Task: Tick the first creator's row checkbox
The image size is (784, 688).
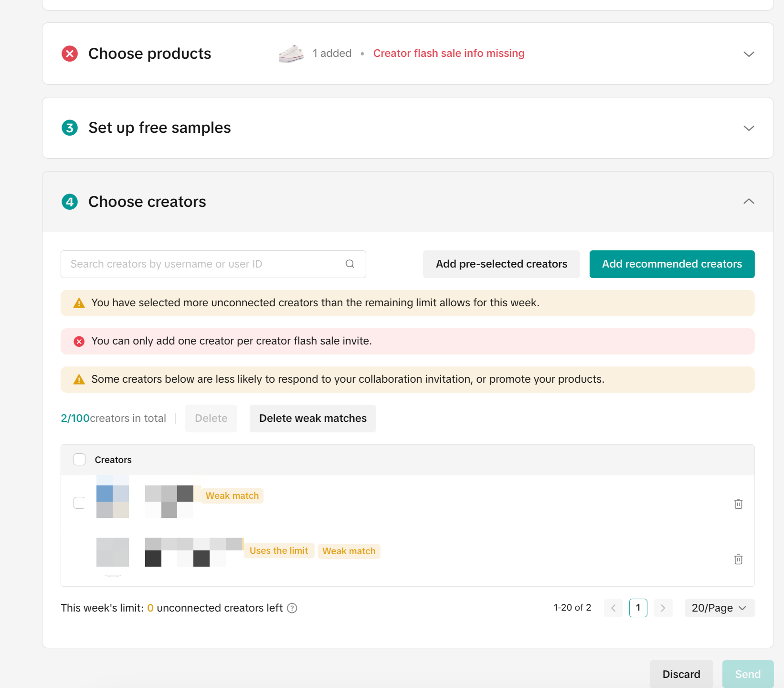Action: click(x=79, y=503)
